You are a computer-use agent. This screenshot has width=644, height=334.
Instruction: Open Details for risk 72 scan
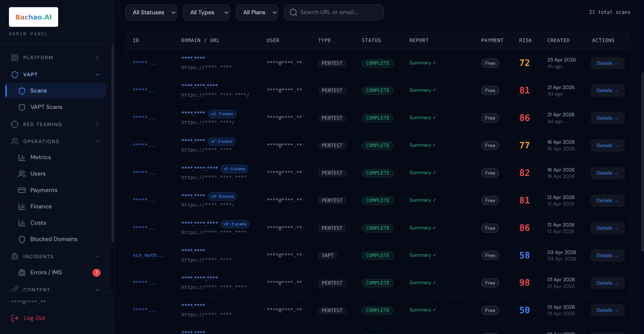pos(607,63)
